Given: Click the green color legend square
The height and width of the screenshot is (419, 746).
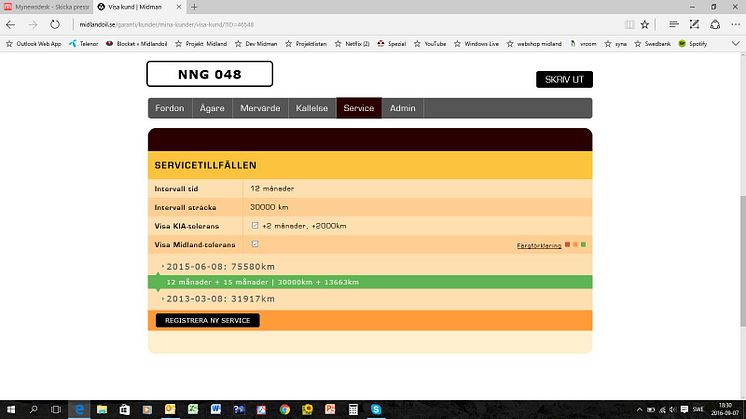Looking at the screenshot, I should pyautogui.click(x=583, y=244).
